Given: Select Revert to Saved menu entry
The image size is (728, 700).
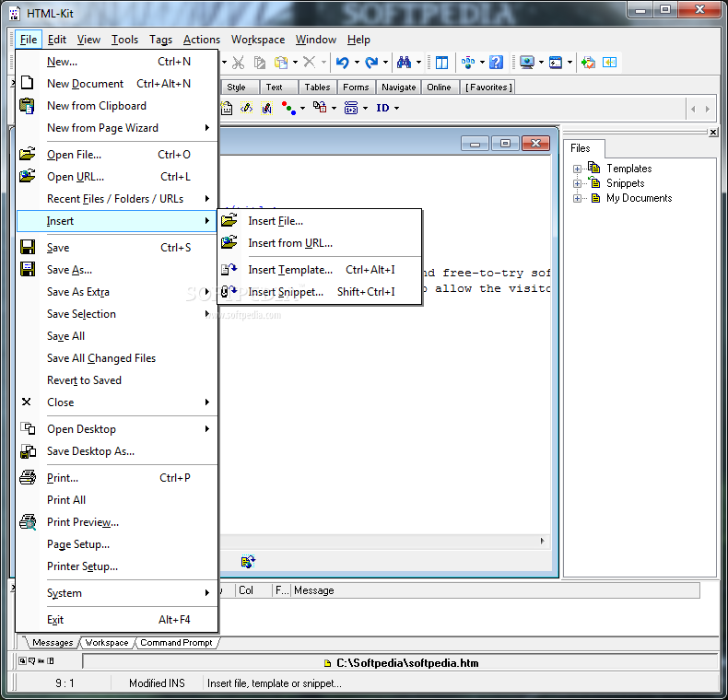Looking at the screenshot, I should click(116, 380).
